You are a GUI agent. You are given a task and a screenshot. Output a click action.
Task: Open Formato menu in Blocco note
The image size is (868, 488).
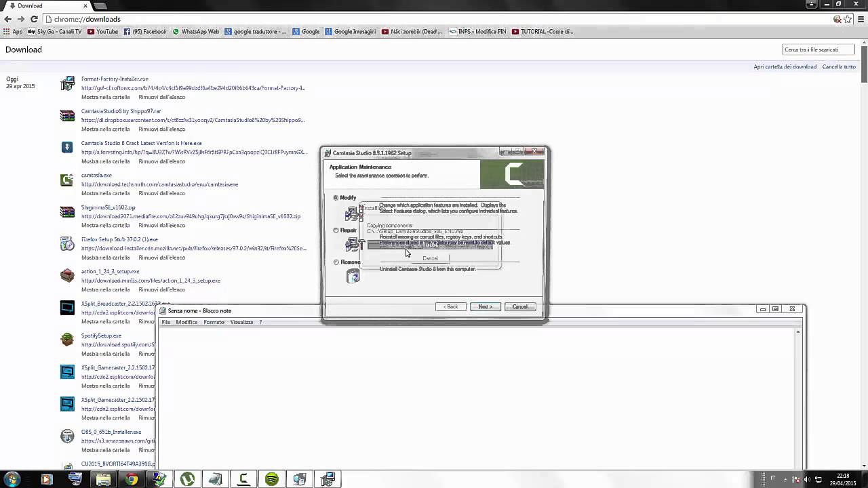[x=214, y=322]
